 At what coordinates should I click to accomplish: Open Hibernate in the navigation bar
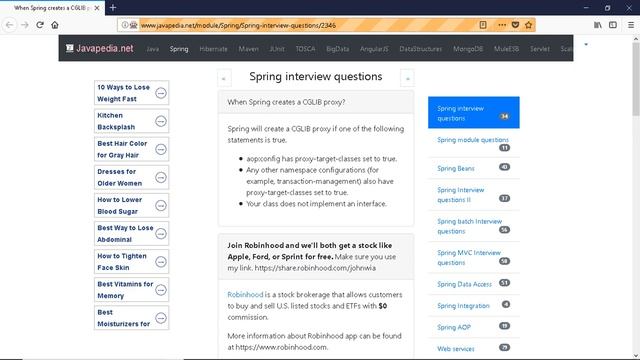coord(213,49)
